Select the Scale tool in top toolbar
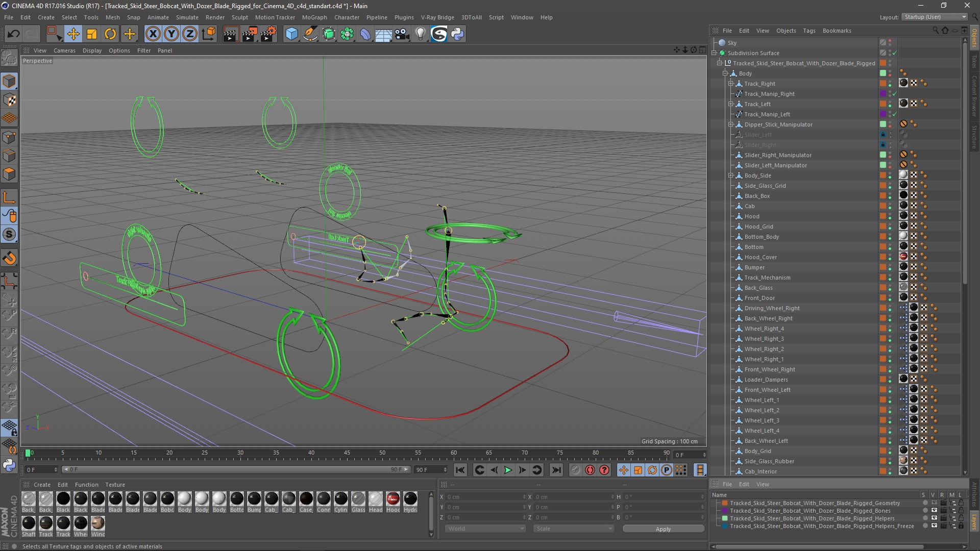Image resolution: width=980 pixels, height=551 pixels. [92, 34]
